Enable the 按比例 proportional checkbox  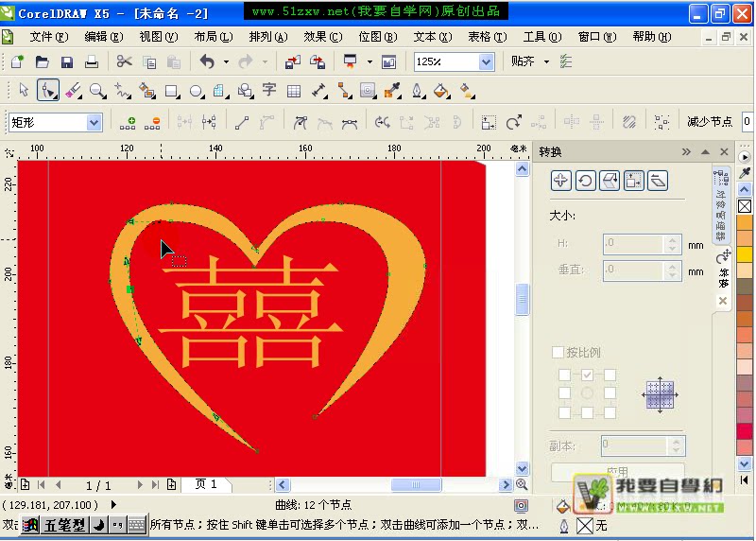tap(558, 352)
